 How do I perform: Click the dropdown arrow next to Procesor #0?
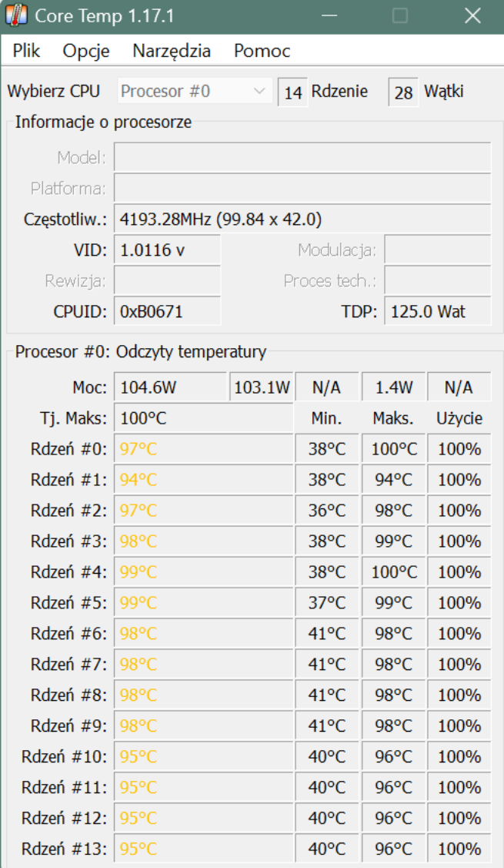[x=259, y=91]
